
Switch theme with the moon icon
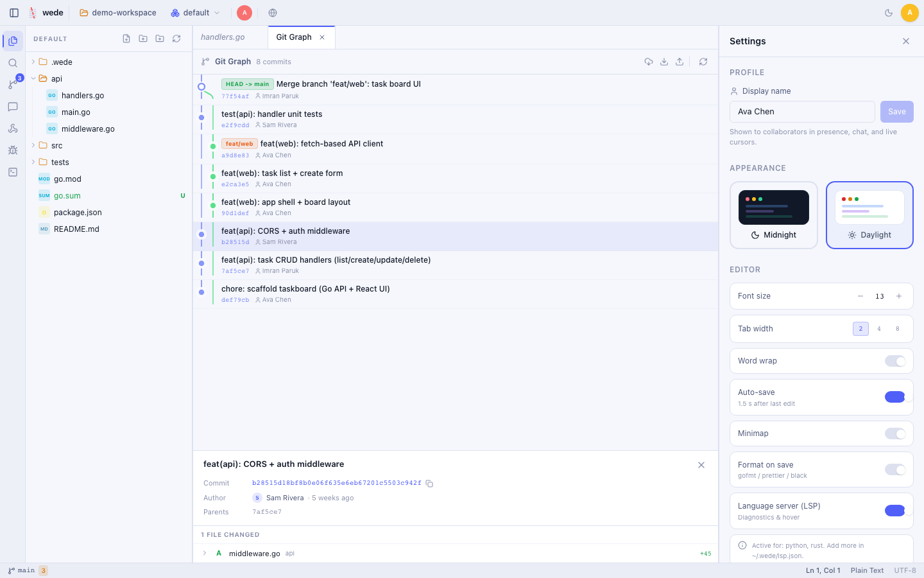889,13
